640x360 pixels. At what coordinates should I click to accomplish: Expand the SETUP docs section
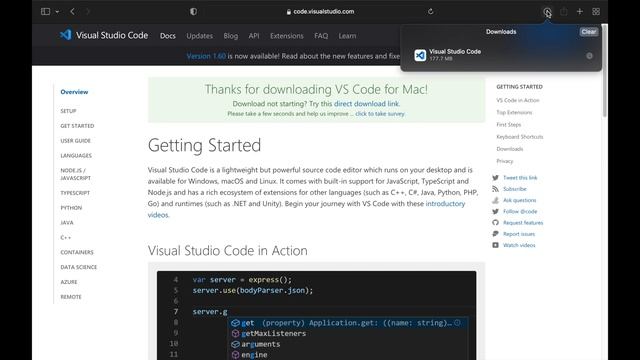click(x=68, y=111)
